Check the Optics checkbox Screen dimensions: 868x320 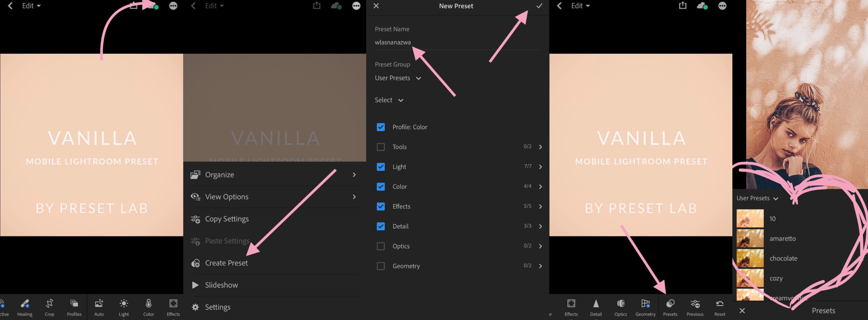(x=381, y=246)
